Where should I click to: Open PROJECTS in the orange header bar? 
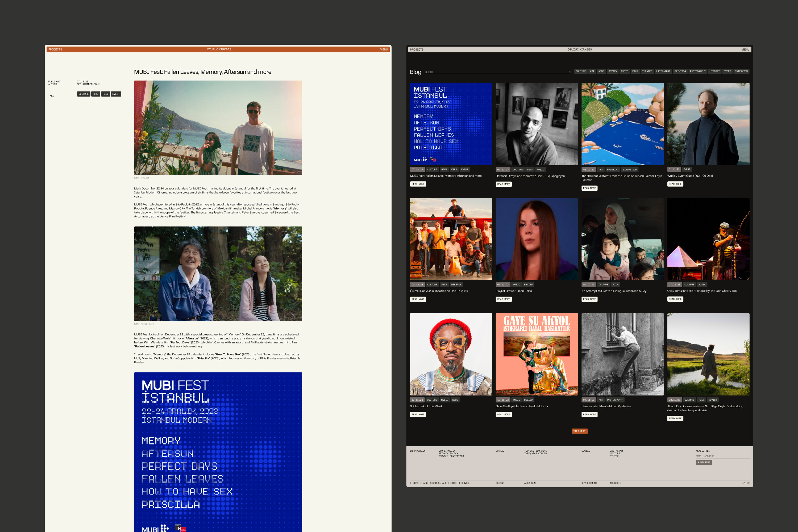[55, 49]
